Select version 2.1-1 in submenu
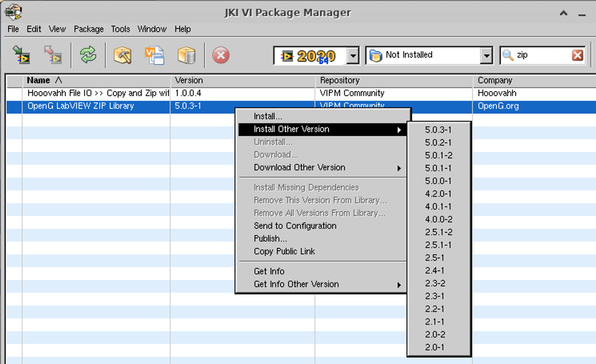This screenshot has height=364, width=596. (x=438, y=322)
